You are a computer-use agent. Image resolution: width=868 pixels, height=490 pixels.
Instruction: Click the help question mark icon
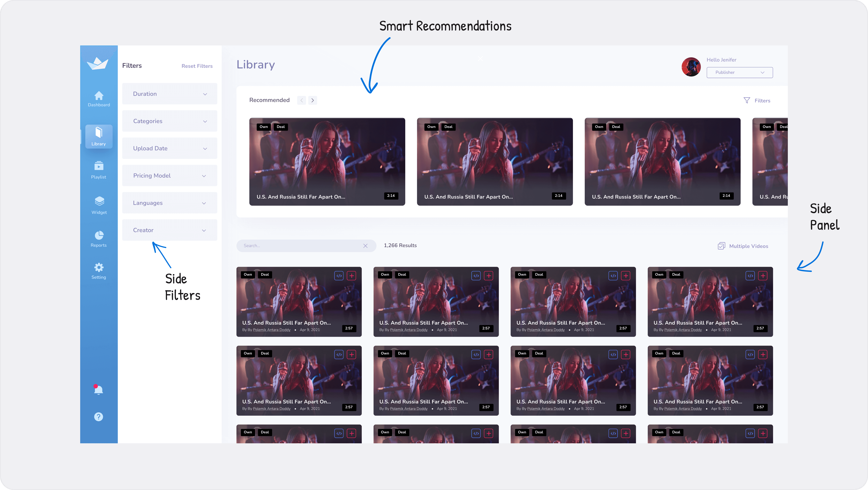coord(98,417)
